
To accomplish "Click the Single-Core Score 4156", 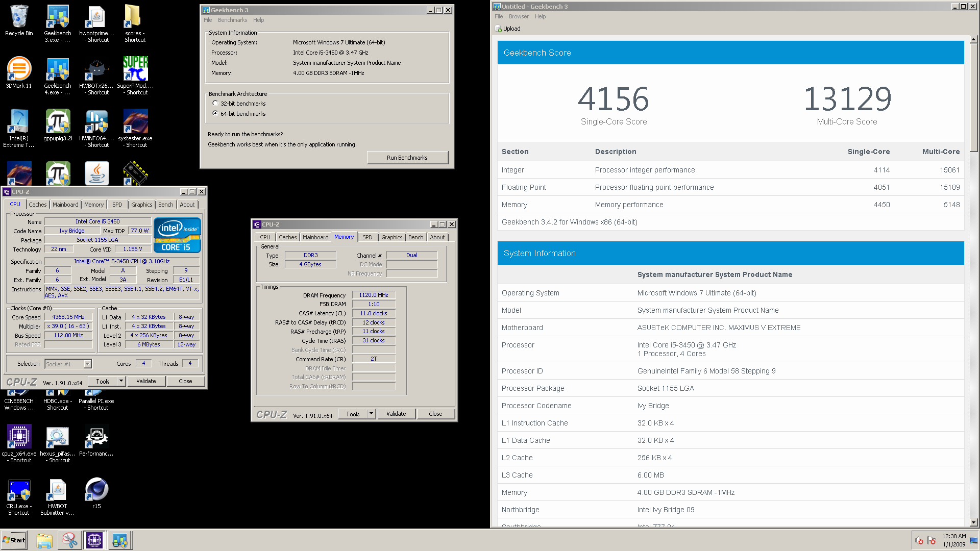I will 614,99.
